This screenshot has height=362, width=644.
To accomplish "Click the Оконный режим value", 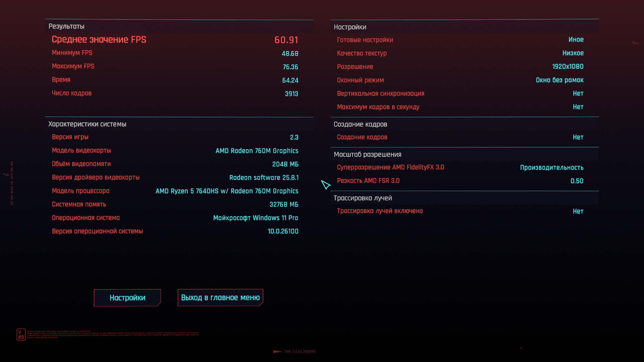I will 559,80.
